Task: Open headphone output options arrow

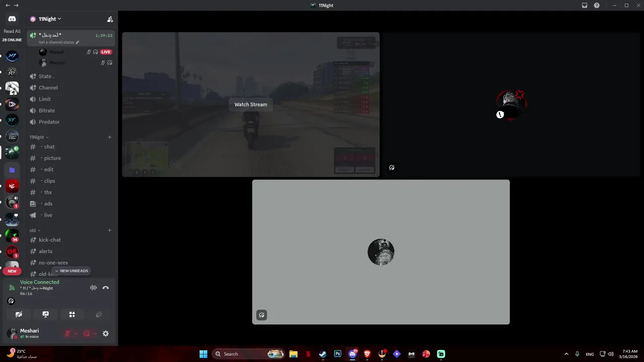Action: pyautogui.click(x=95, y=333)
